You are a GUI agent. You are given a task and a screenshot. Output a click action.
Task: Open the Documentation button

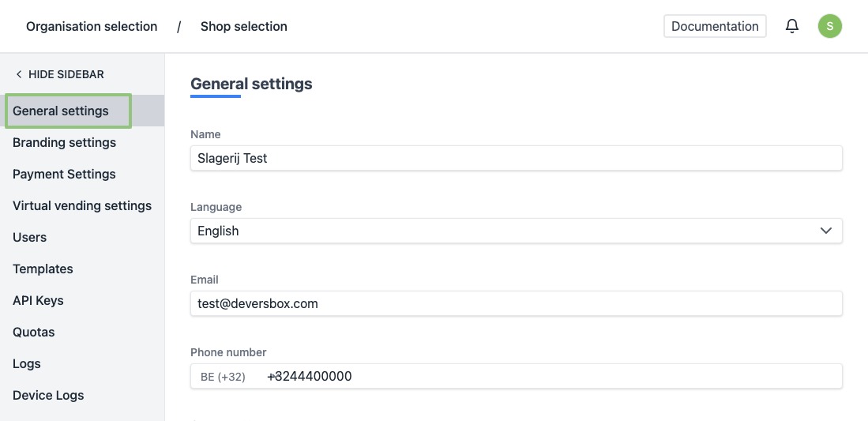[x=715, y=26]
